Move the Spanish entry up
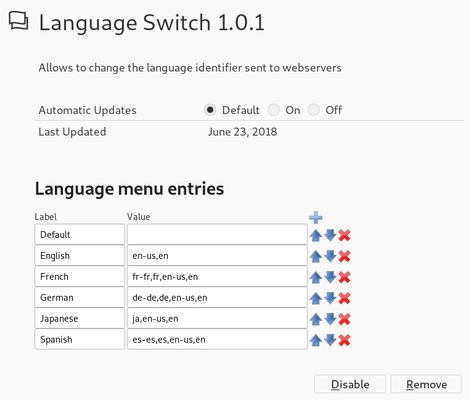This screenshot has width=469, height=400. [x=315, y=340]
